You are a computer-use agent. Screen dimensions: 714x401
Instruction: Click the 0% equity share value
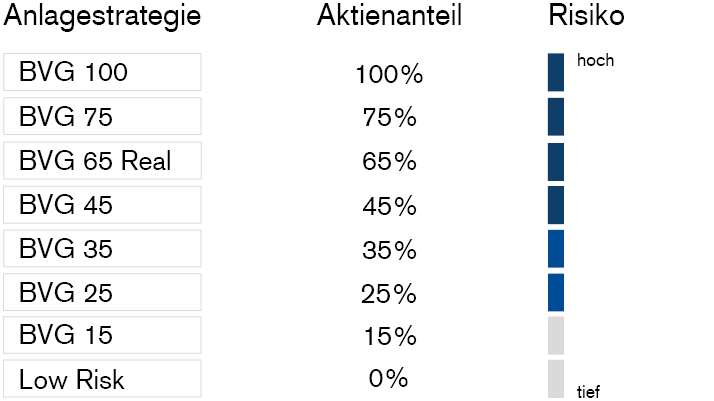[389, 379]
